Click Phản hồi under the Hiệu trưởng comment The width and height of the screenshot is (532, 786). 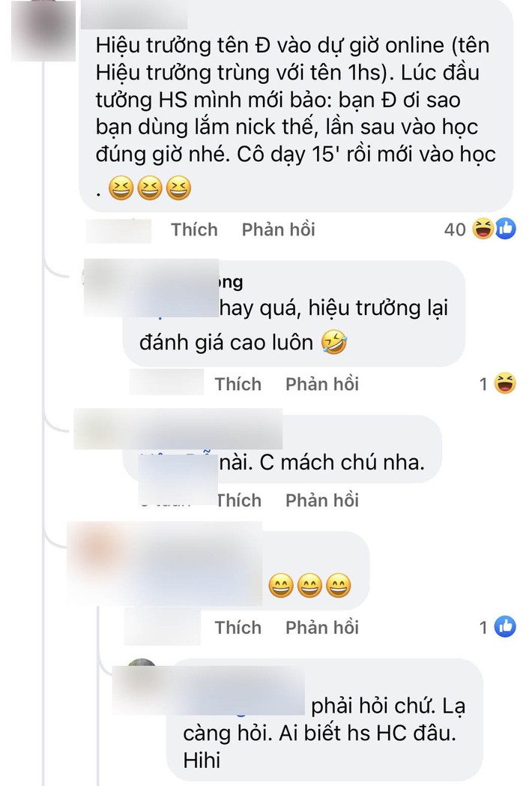(279, 229)
